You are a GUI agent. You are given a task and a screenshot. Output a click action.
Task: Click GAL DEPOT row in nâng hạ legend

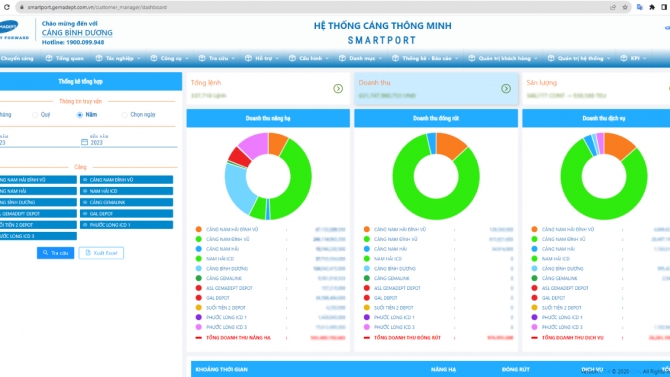[x=270, y=298]
